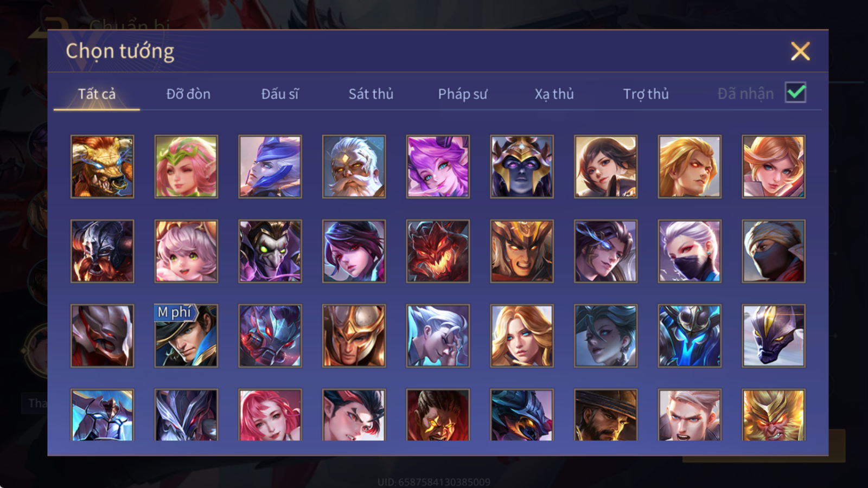
Task: Close the Chọn tướng dialog
Action: [x=800, y=52]
